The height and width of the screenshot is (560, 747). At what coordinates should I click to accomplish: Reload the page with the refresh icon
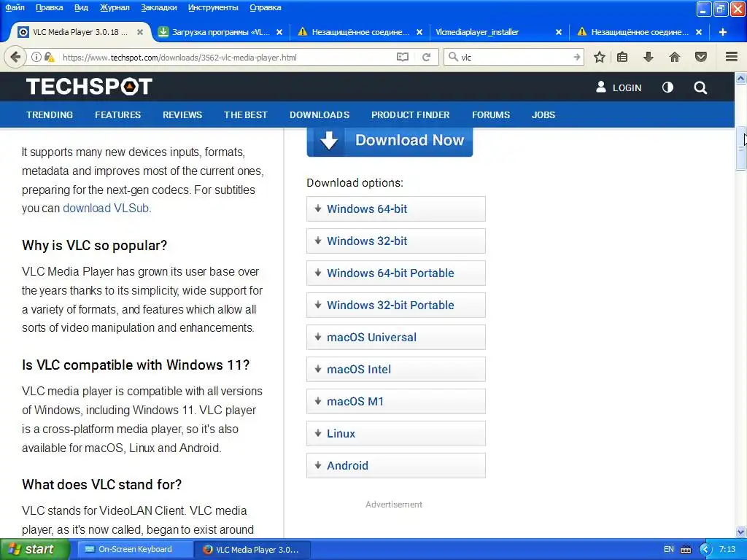pyautogui.click(x=426, y=57)
